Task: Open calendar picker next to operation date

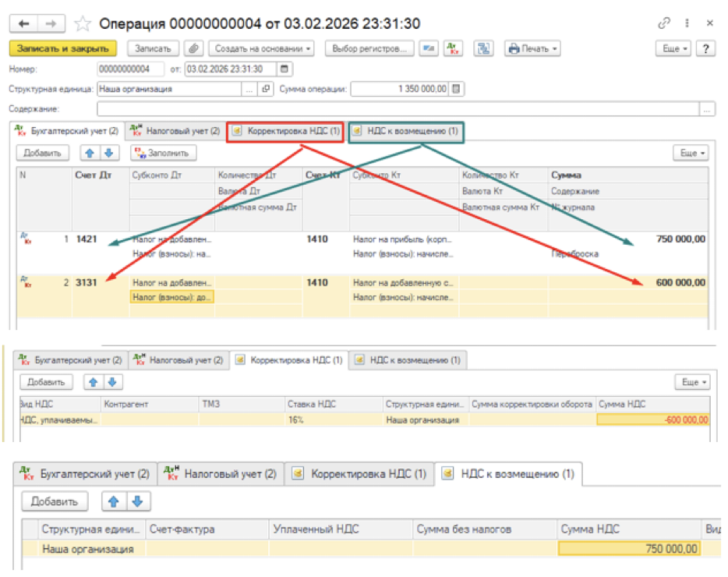Action: tap(284, 69)
